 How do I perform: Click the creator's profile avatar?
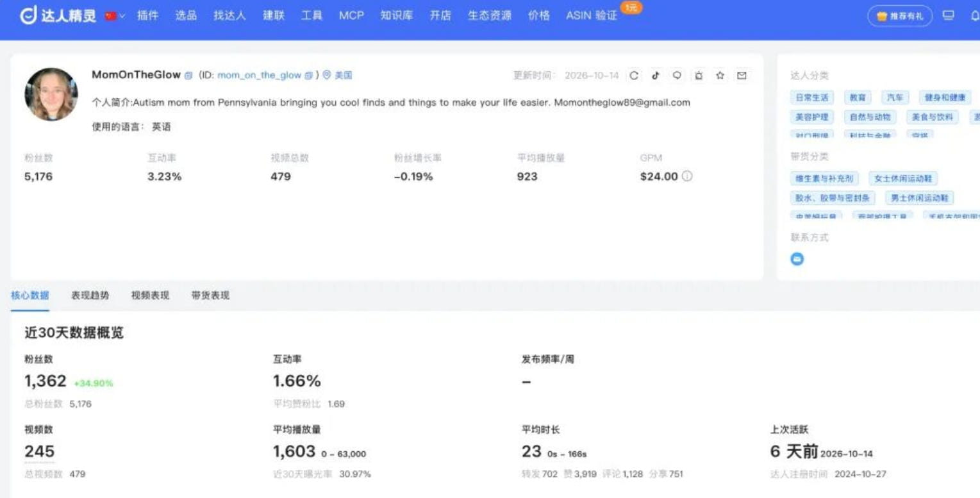pos(51,94)
